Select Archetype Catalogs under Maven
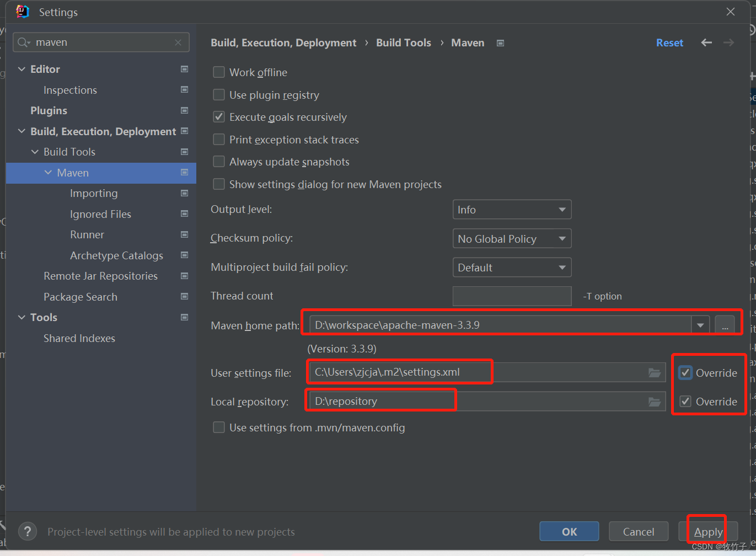Image resolution: width=756 pixels, height=556 pixels. (116, 255)
